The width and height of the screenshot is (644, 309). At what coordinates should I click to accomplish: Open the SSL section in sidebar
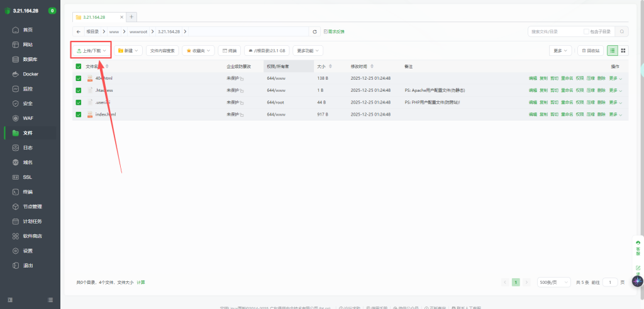28,177
